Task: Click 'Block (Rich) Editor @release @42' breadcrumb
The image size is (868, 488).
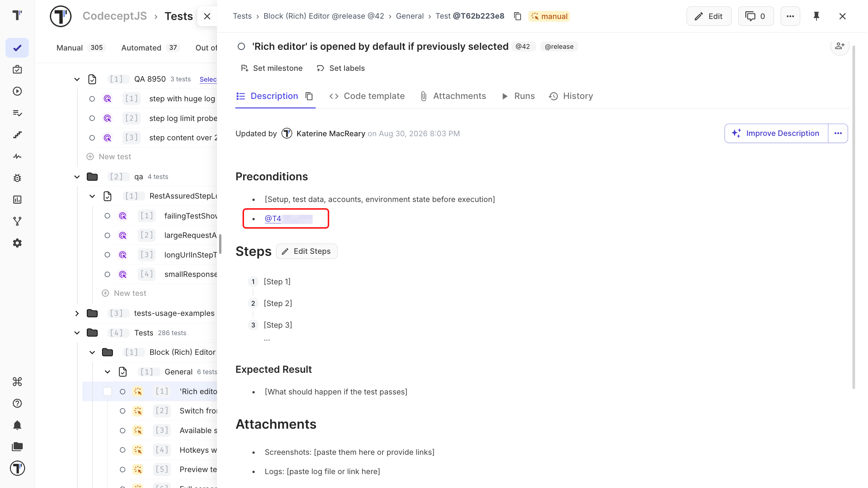Action: (x=324, y=16)
